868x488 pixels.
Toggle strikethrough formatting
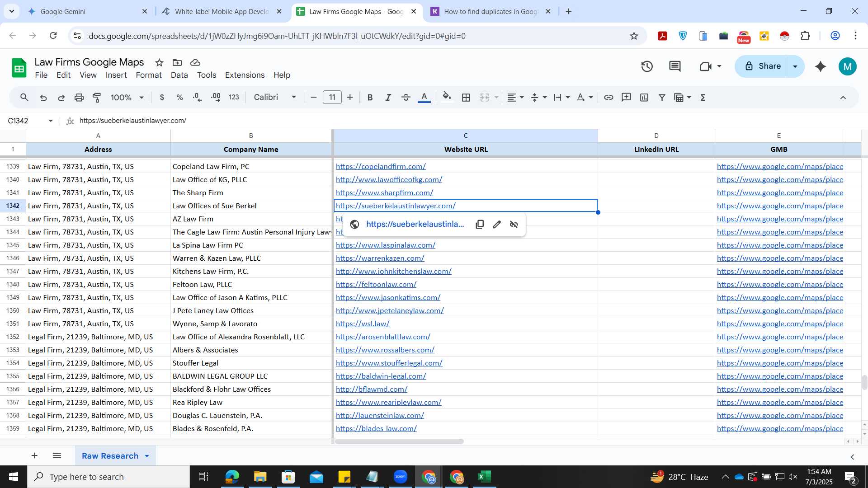click(406, 97)
